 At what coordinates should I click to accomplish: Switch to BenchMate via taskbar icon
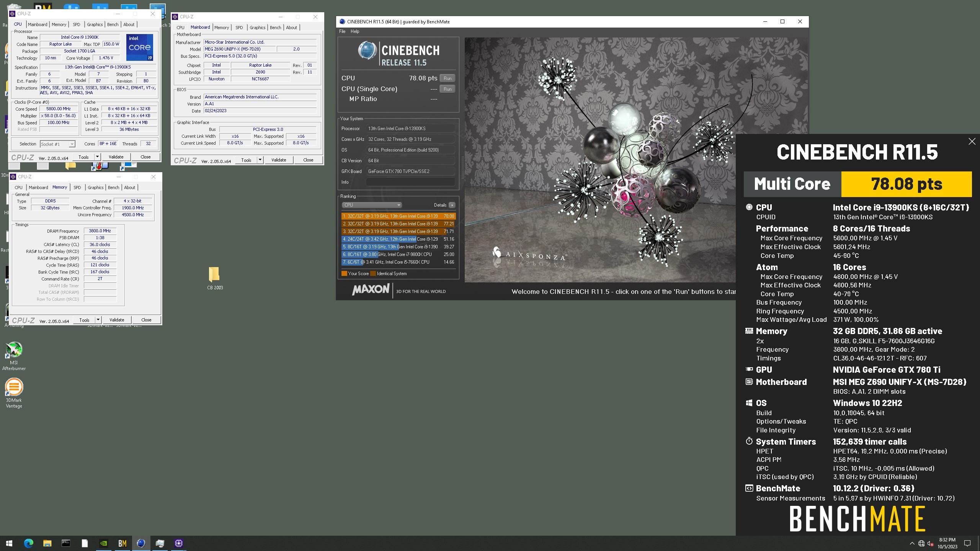click(122, 543)
